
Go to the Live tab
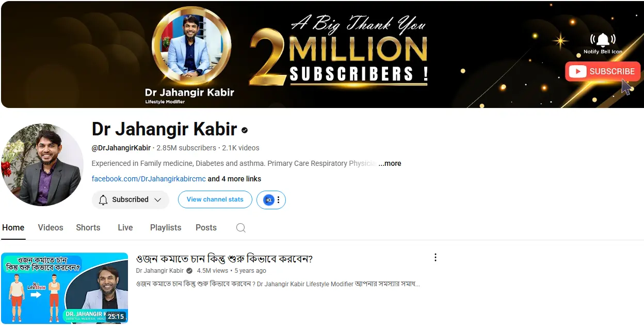coord(125,227)
